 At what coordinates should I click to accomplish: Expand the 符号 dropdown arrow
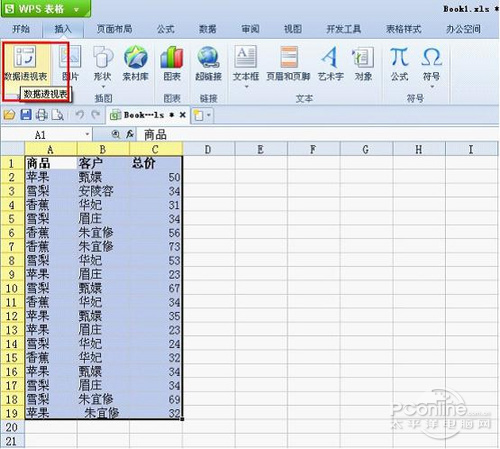[432, 87]
